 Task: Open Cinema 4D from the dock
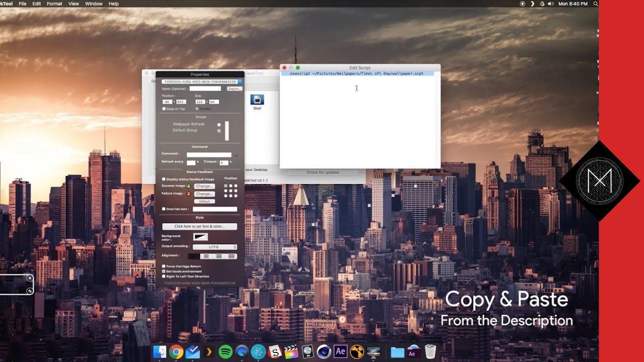[x=324, y=352]
